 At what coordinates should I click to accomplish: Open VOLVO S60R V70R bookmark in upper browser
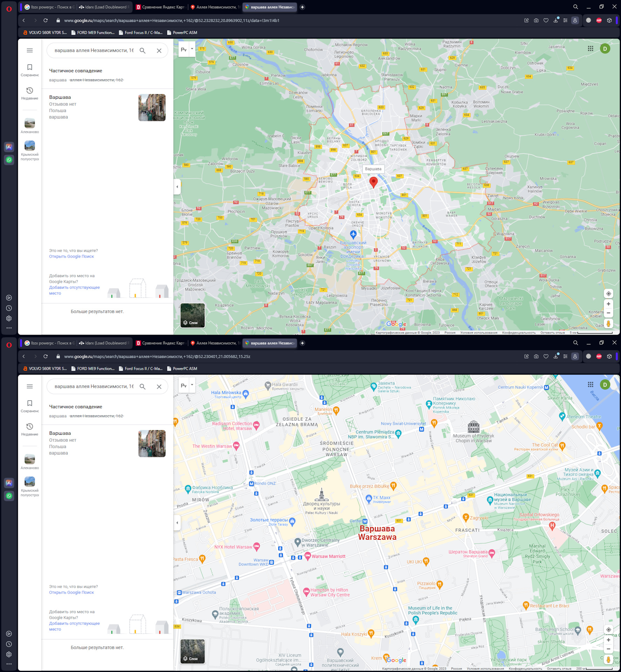click(x=45, y=33)
